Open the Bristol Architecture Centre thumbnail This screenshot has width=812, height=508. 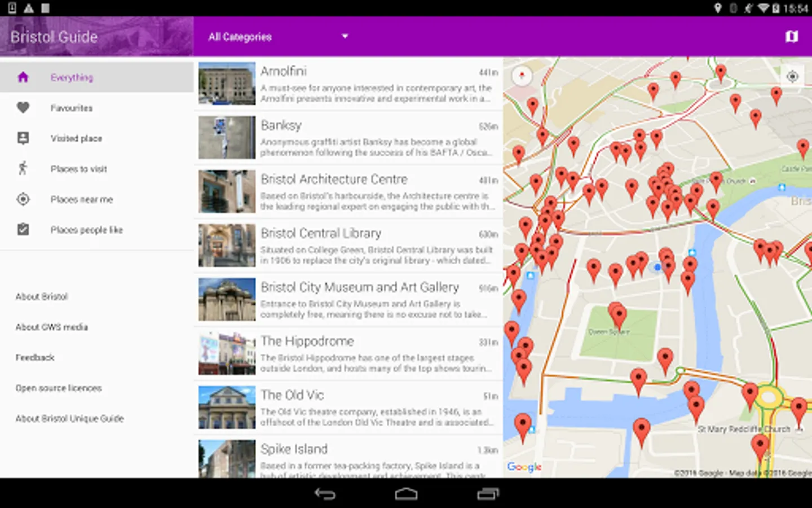[227, 191]
